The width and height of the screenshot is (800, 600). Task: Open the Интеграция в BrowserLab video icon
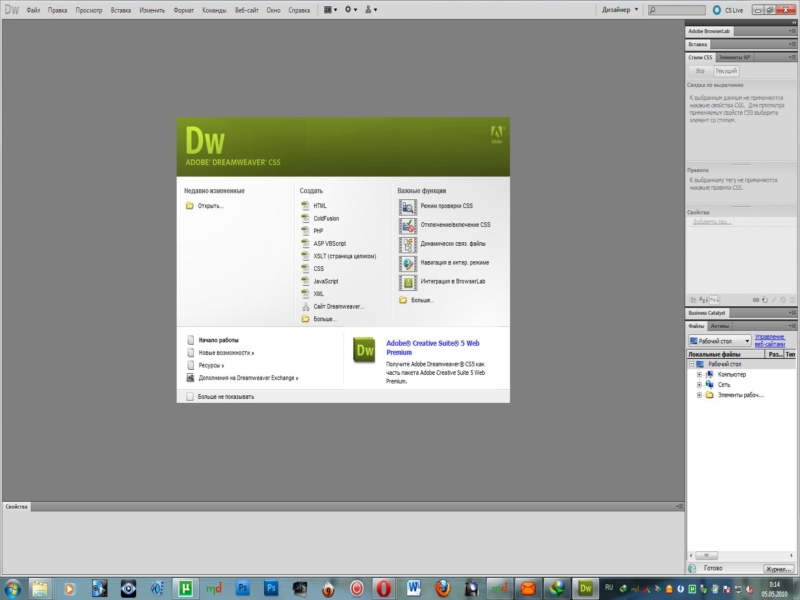[408, 282]
